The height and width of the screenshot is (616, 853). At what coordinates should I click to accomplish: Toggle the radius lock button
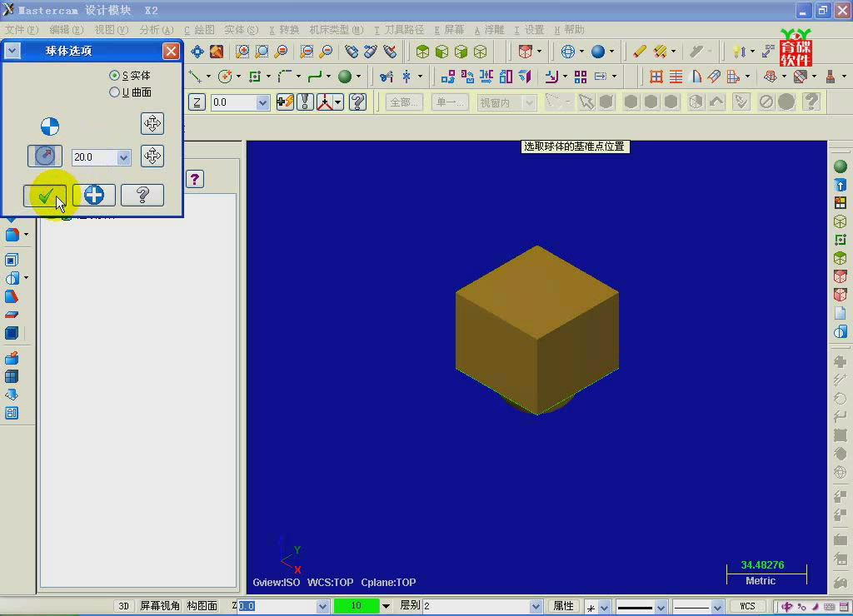[x=45, y=156]
